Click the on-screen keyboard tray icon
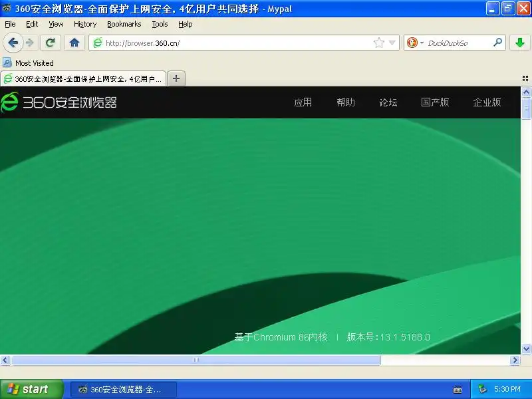Viewport: 532px width, 399px height. tap(458, 390)
